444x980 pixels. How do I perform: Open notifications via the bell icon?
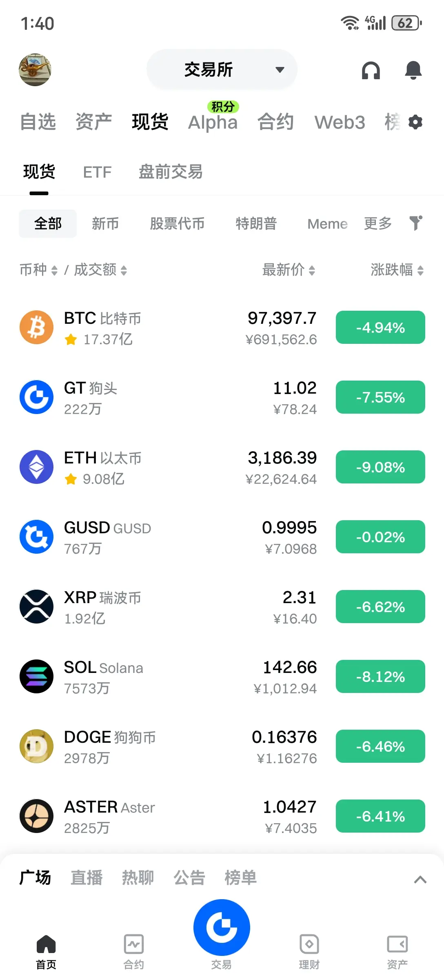413,70
